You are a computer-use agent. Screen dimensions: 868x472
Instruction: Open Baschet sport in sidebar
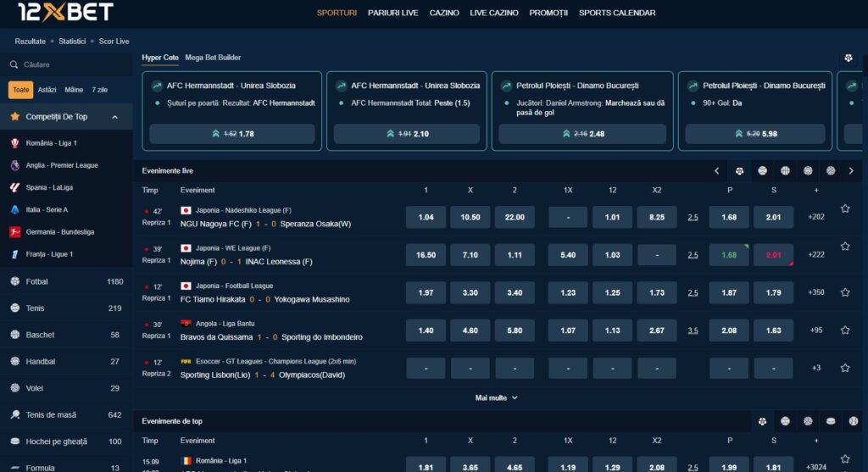coord(66,335)
